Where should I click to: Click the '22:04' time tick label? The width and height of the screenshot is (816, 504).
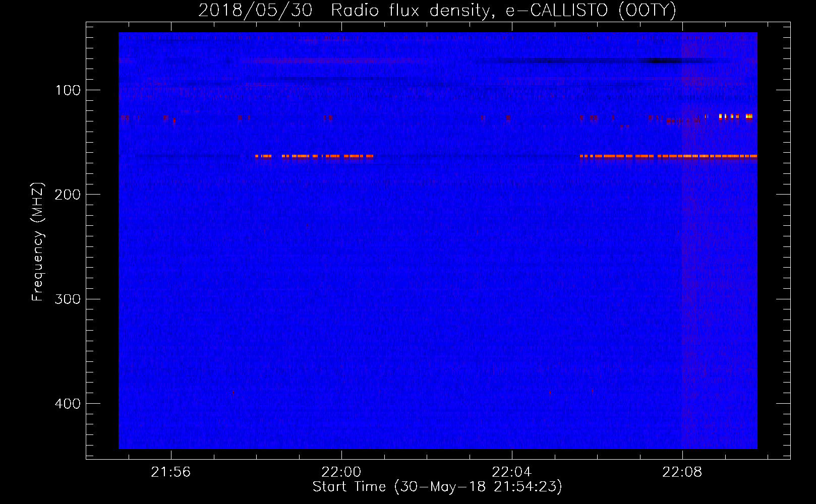(x=512, y=472)
